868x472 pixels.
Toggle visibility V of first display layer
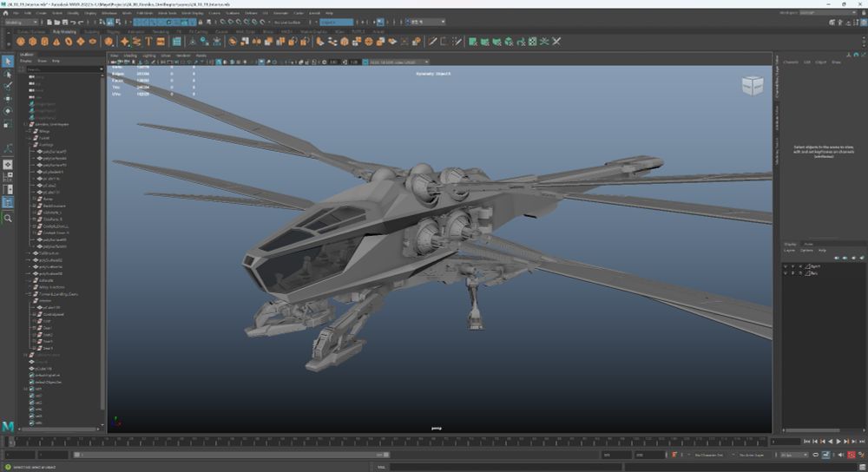coord(786,266)
